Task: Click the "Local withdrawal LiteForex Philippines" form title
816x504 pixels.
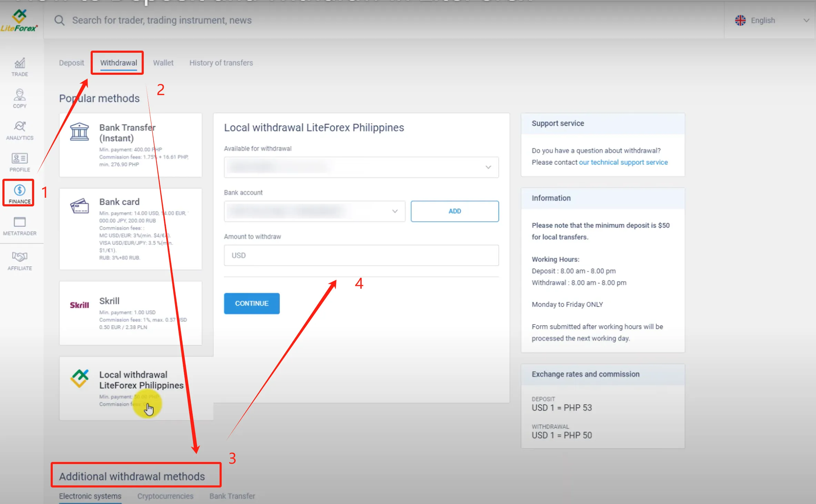Action: coord(314,128)
